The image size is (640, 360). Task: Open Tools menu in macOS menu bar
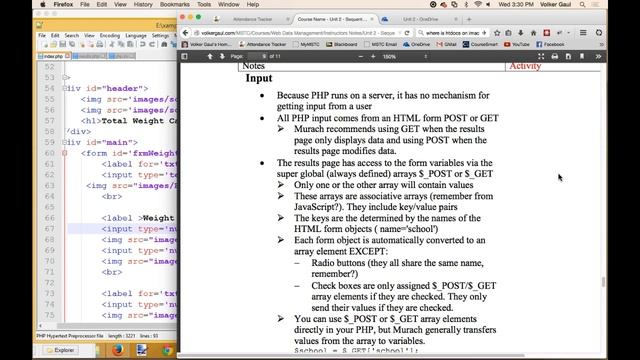point(204,4)
